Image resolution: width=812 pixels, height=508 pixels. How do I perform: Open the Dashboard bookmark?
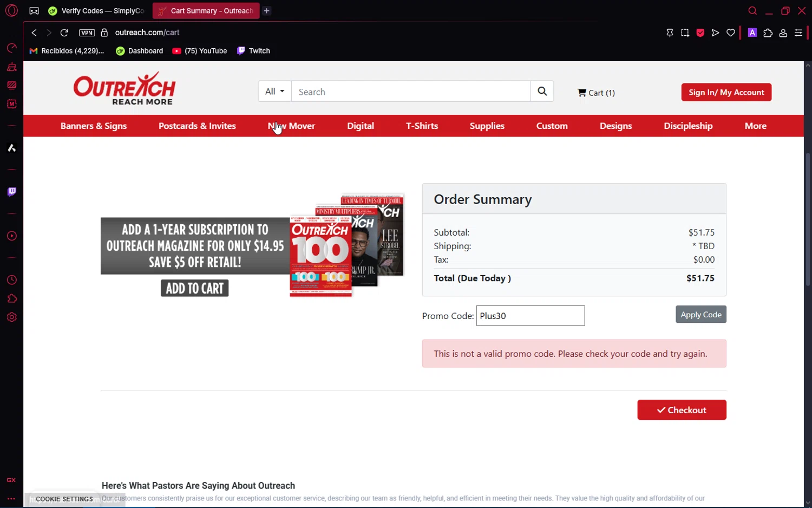(x=140, y=51)
